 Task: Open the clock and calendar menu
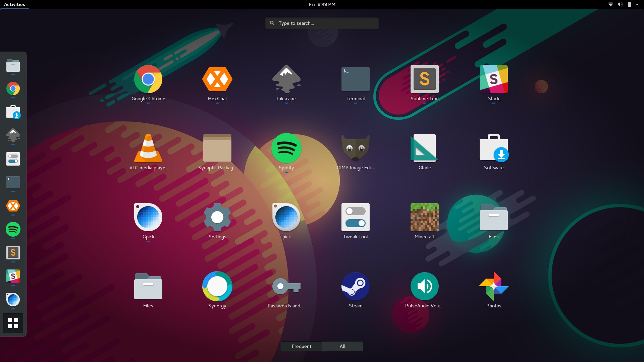(322, 4)
